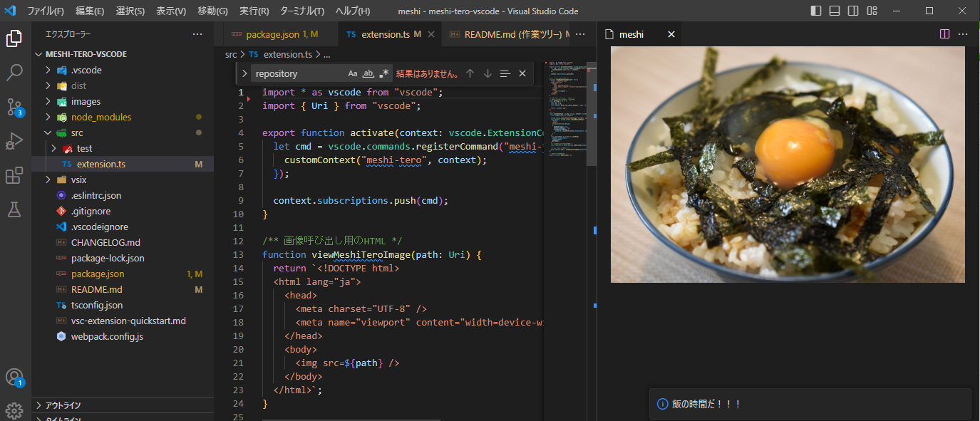Open customize layout icon in title bar
This screenshot has width=980, height=421.
click(x=872, y=11)
